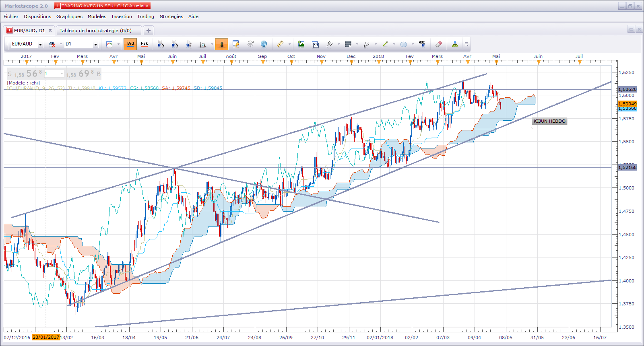The width and height of the screenshot is (644, 346).
Task: Toggle the highlighted orange cursor mode button
Action: pos(221,44)
